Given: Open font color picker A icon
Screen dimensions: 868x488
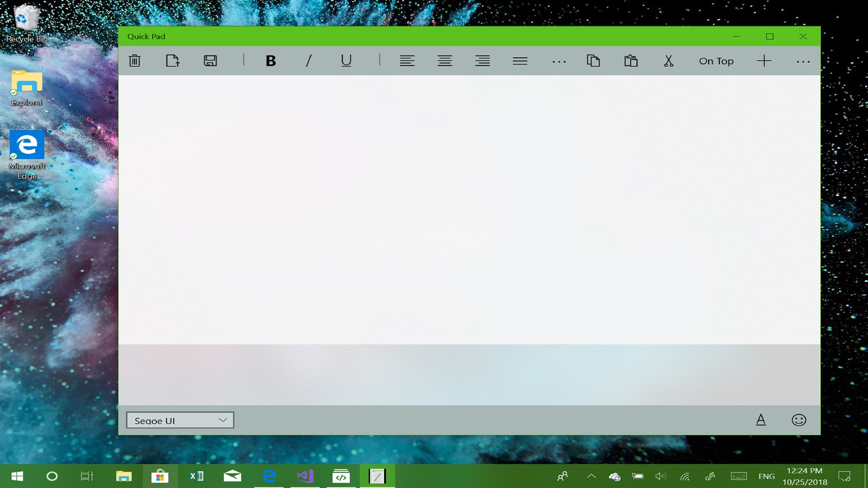Looking at the screenshot, I should [x=761, y=420].
